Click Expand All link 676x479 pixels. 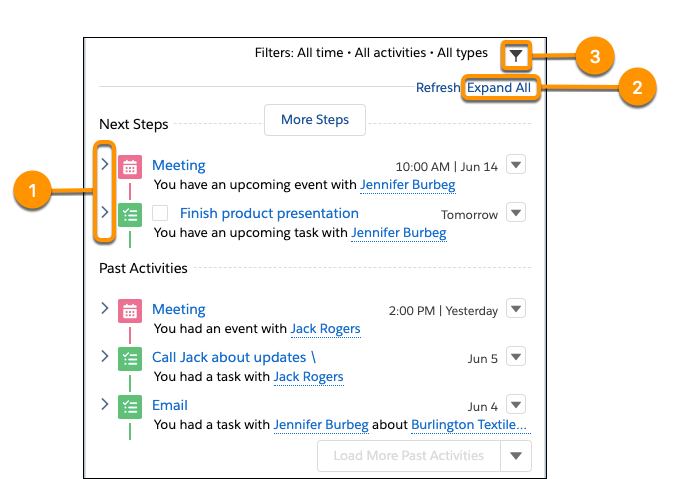pos(499,88)
